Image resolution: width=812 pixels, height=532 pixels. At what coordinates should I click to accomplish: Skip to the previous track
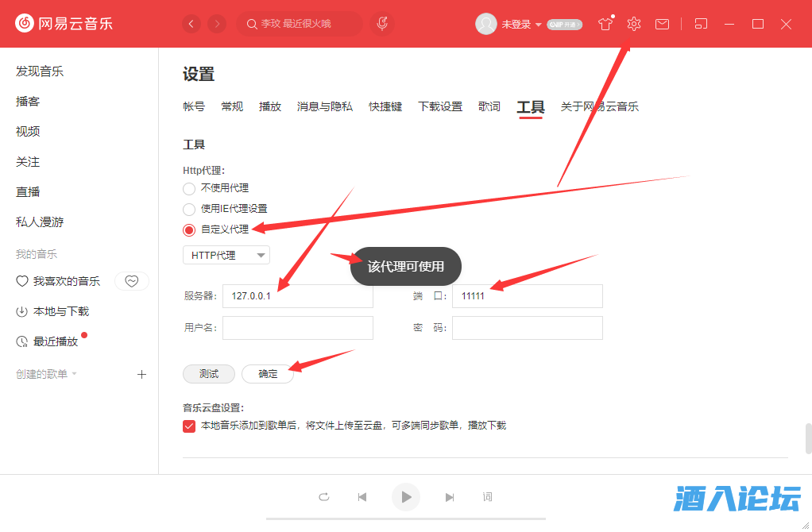(362, 497)
